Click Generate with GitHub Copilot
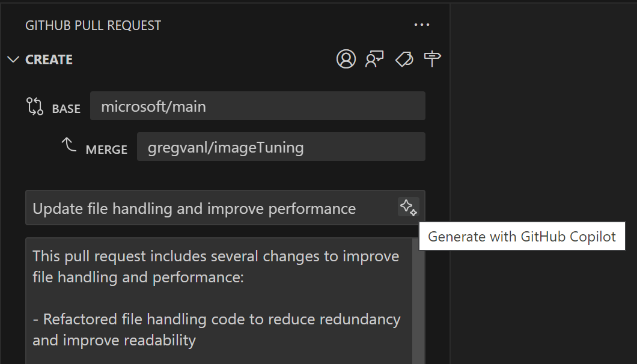637x364 pixels. (522, 236)
